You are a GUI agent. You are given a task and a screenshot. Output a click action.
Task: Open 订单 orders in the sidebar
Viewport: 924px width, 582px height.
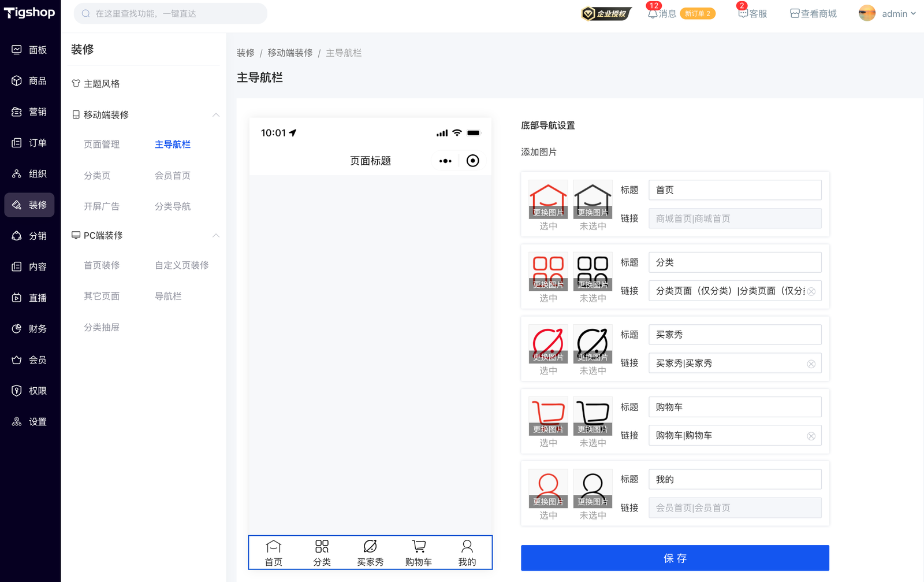point(29,143)
